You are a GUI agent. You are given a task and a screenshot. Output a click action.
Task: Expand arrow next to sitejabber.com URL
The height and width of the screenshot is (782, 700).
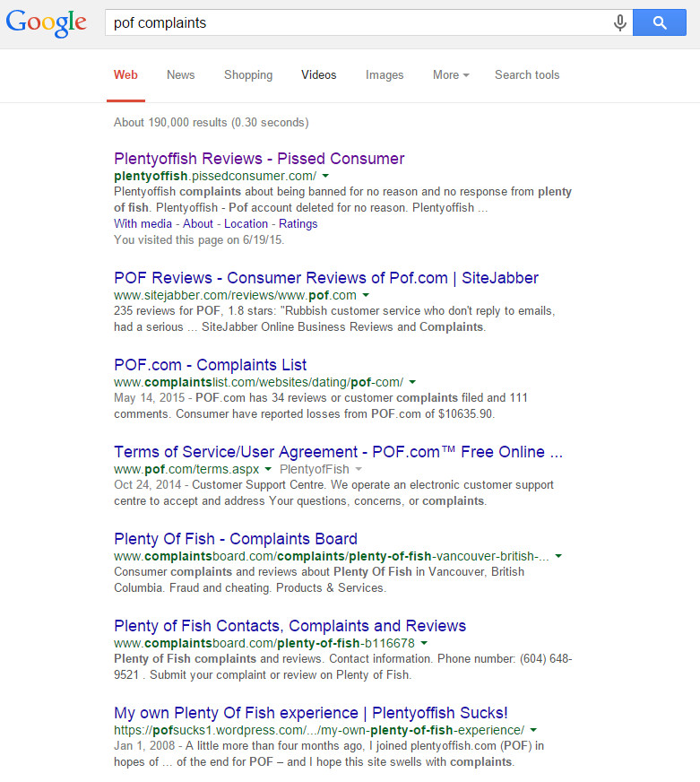366,295
